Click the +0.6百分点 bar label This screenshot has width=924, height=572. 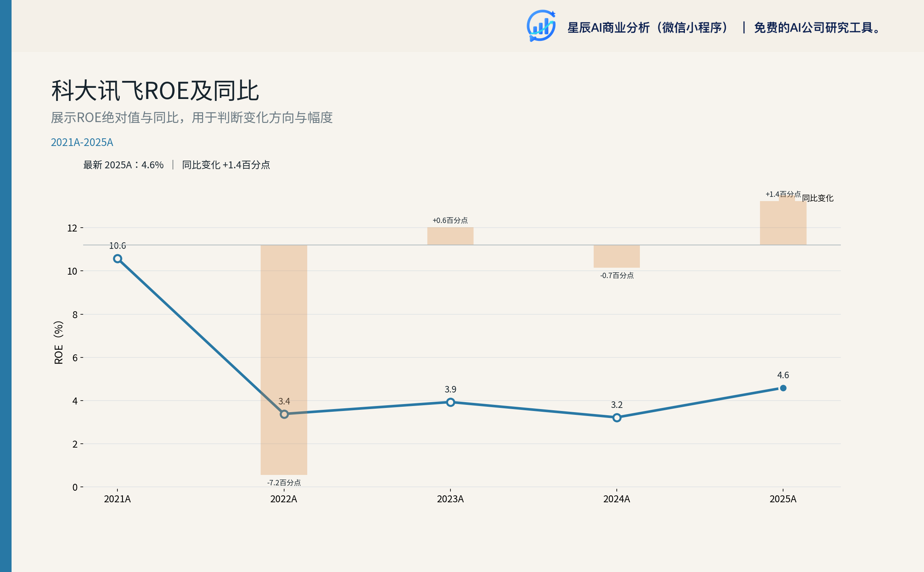tap(450, 220)
